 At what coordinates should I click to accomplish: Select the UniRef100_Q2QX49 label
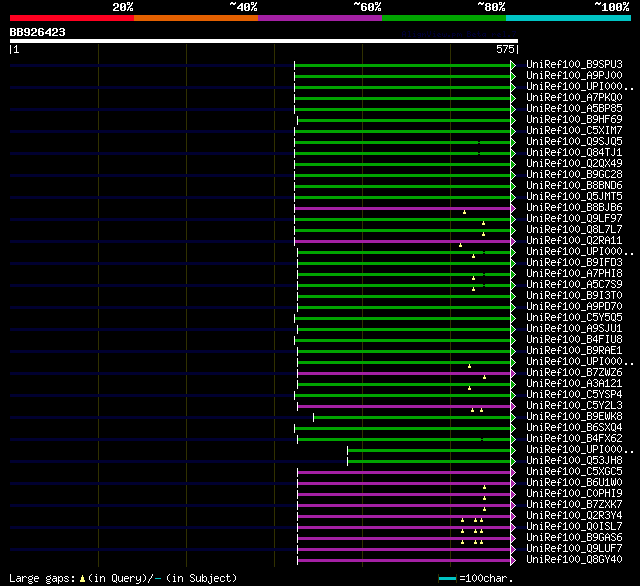[574, 164]
